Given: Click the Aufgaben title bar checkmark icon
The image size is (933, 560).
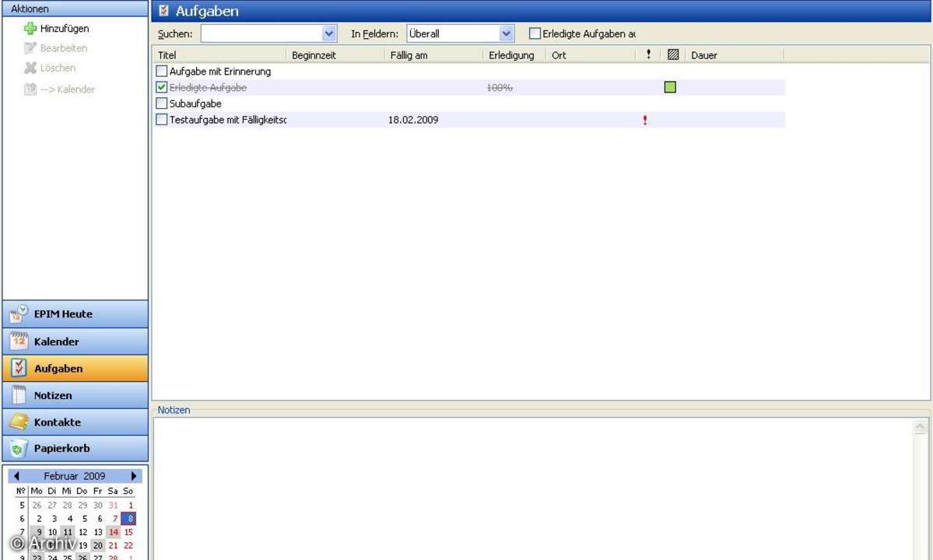Looking at the screenshot, I should [163, 11].
